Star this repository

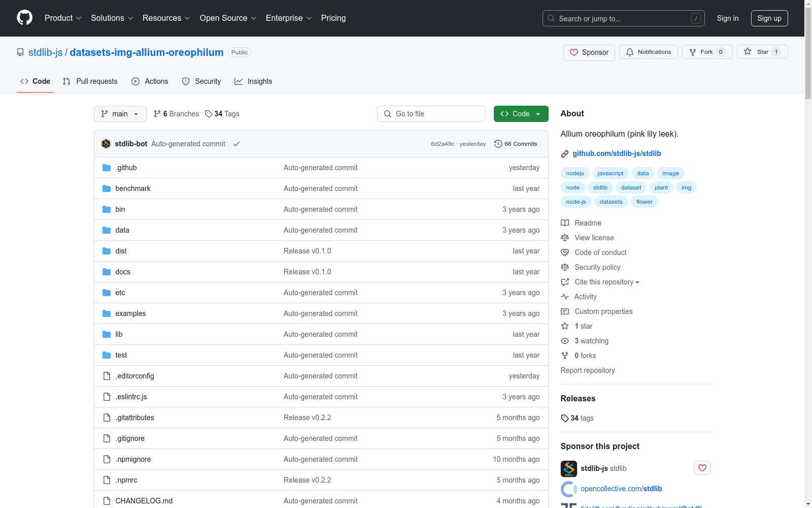pyautogui.click(x=762, y=52)
